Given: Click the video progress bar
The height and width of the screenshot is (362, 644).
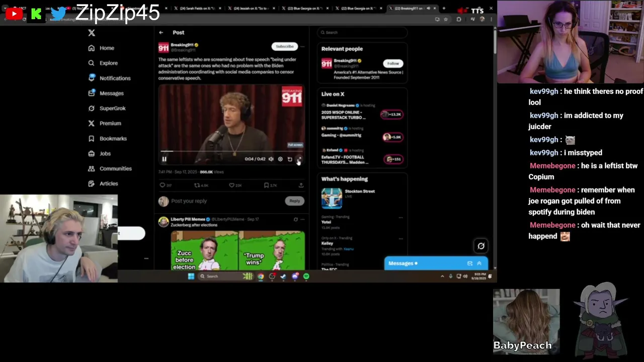Looking at the screenshot, I should [231, 151].
